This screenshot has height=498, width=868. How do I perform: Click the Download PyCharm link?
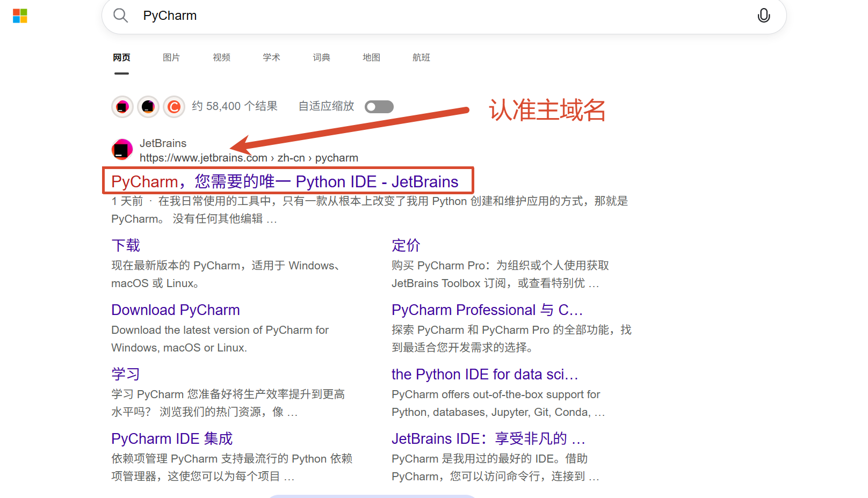pos(176,310)
